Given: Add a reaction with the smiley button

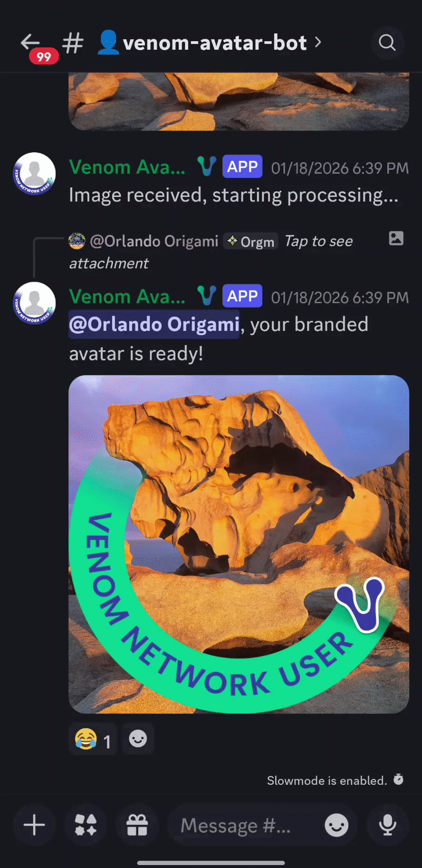Looking at the screenshot, I should 138,739.
